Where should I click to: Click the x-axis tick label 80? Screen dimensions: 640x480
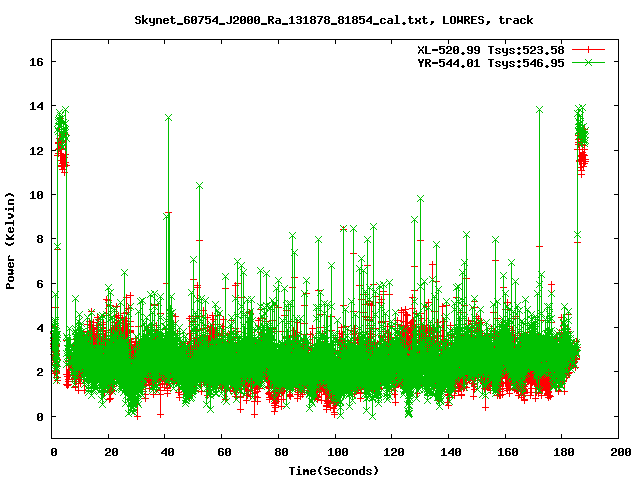pyautogui.click(x=281, y=452)
